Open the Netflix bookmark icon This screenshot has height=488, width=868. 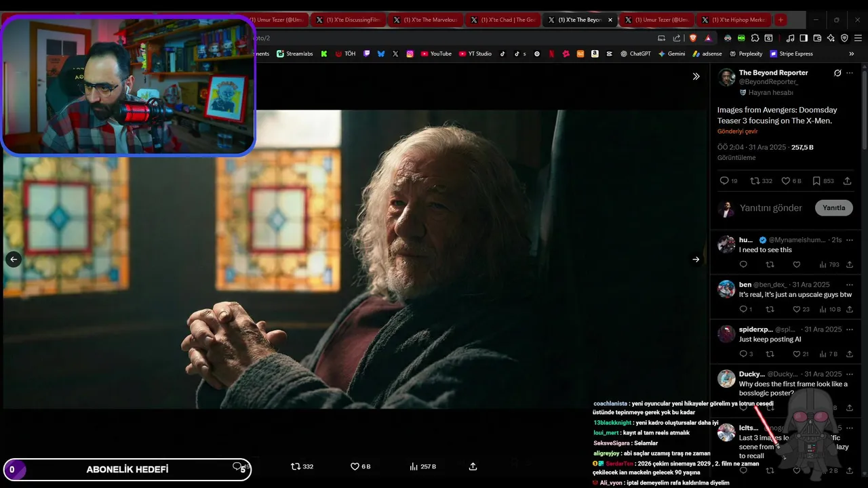551,54
